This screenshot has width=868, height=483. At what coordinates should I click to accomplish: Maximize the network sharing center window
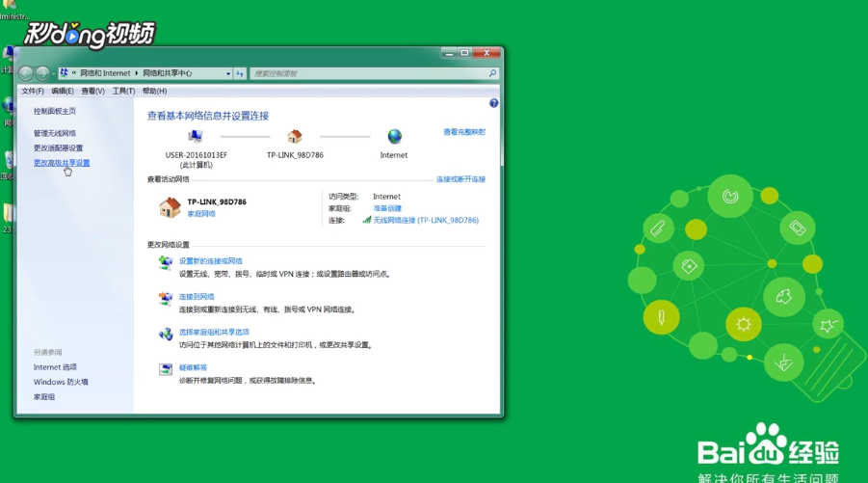(x=464, y=53)
